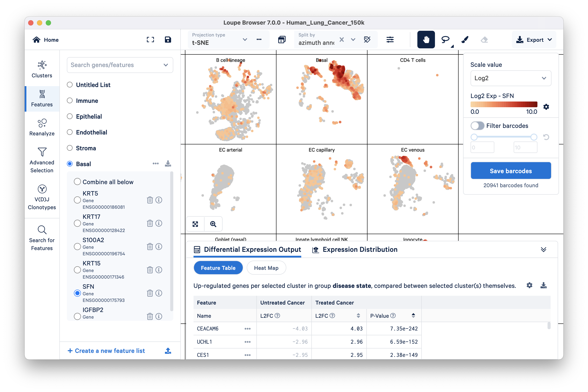Open the Export dropdown menu
Image resolution: width=588 pixels, height=392 pixels.
pyautogui.click(x=534, y=40)
